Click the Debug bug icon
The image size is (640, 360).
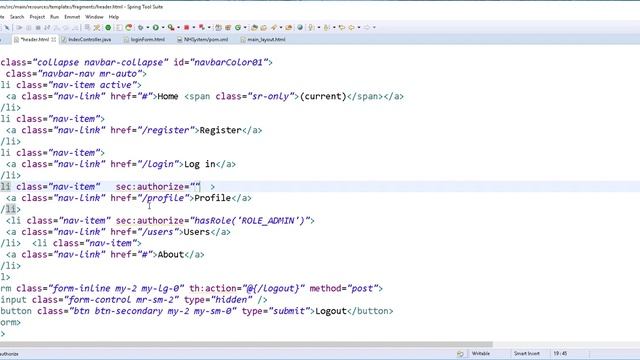140,27
